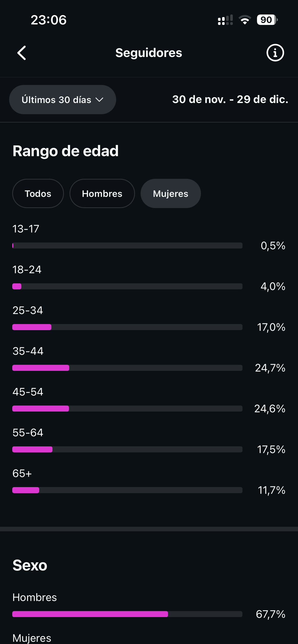Tap the Sexo section heading
Screen dimensions: 298x644
coord(30,565)
